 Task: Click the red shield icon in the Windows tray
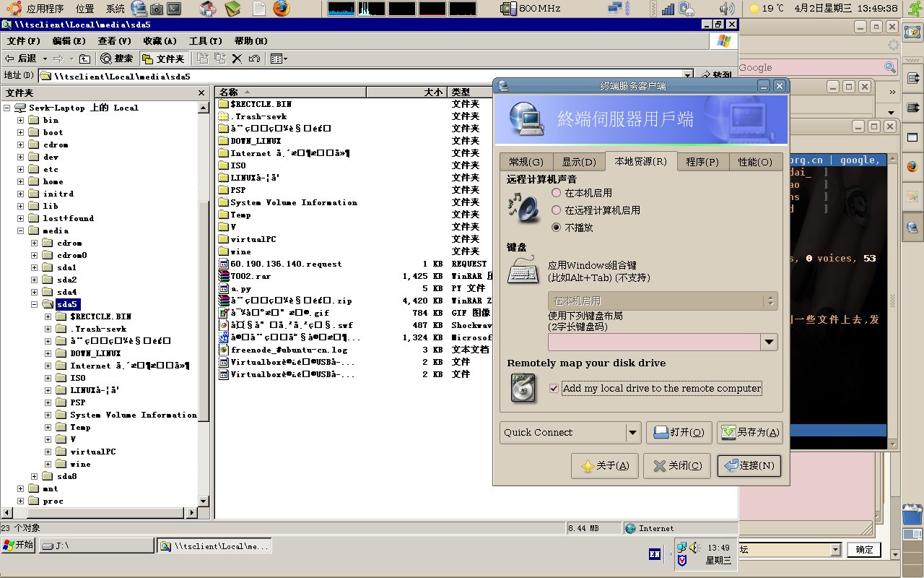(x=681, y=560)
